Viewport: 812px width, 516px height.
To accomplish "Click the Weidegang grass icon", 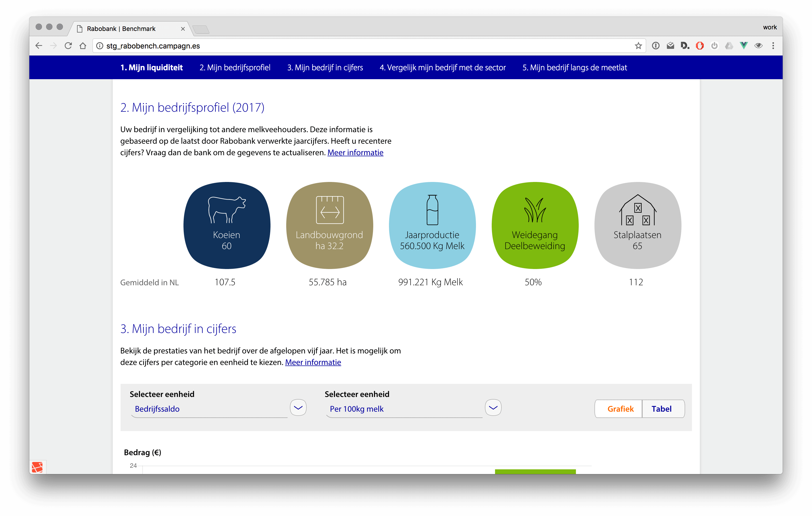I will coord(535,209).
